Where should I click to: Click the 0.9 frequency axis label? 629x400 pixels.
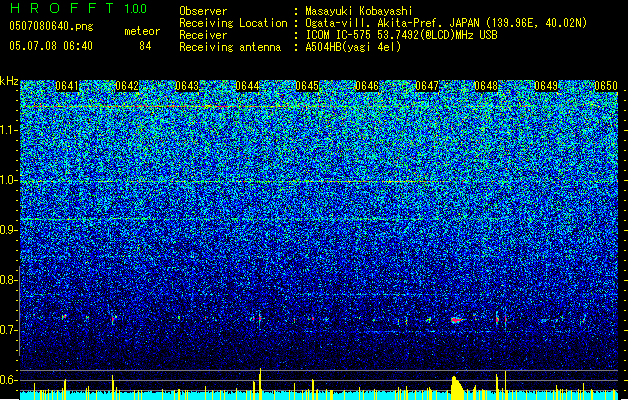8,230
